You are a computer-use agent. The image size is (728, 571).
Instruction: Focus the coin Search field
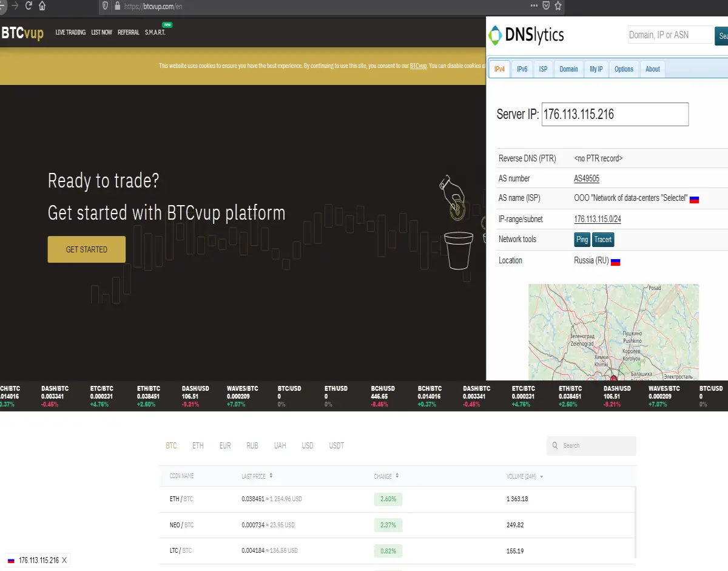tap(591, 445)
